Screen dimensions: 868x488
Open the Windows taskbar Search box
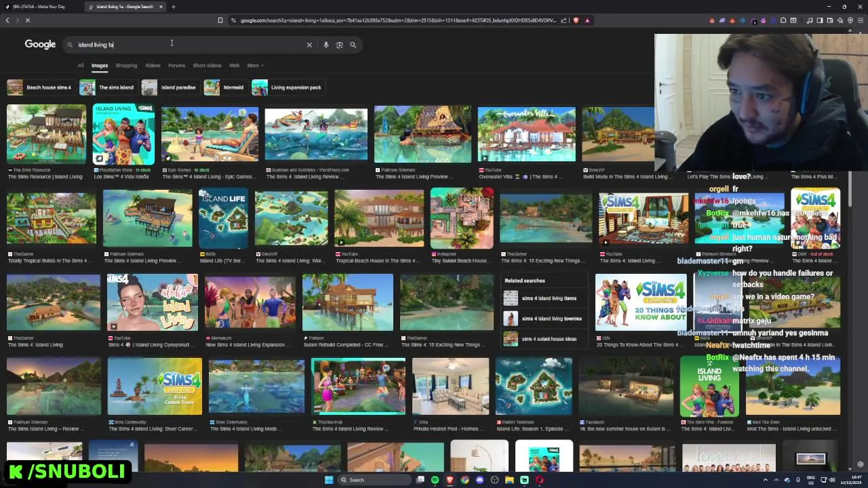375,480
